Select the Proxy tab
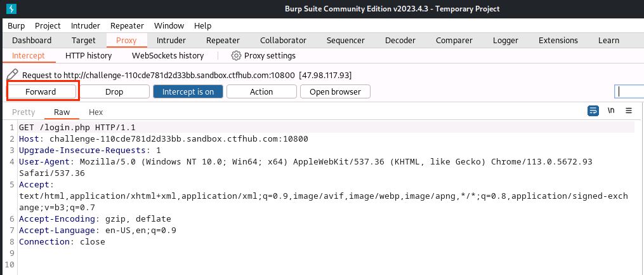 126,40
